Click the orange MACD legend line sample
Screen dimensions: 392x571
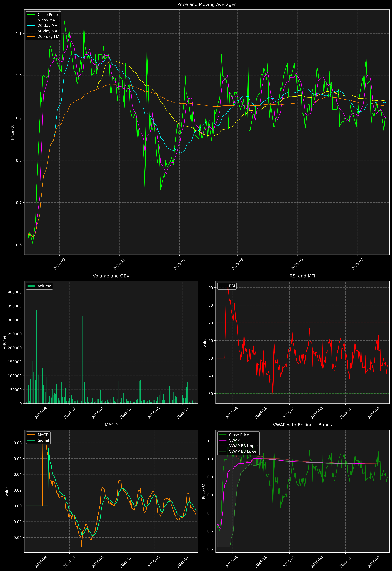pos(31,435)
